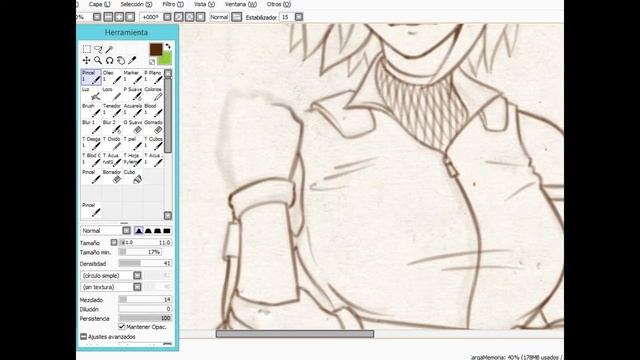Viewport: 640px width, 360px height.
Task: Choose the Gomado eraser tool
Action: coord(153,127)
